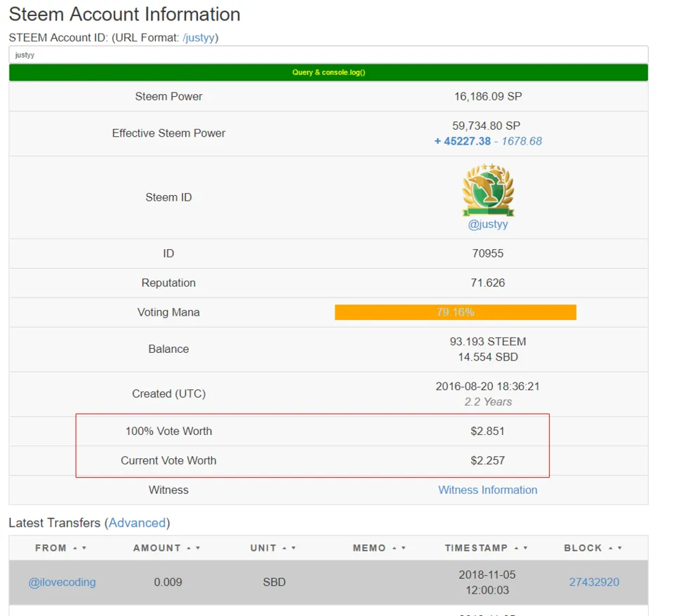Viewport: 674px width, 616px height.
Task: Open the /justyy URL format link
Action: pyautogui.click(x=199, y=38)
